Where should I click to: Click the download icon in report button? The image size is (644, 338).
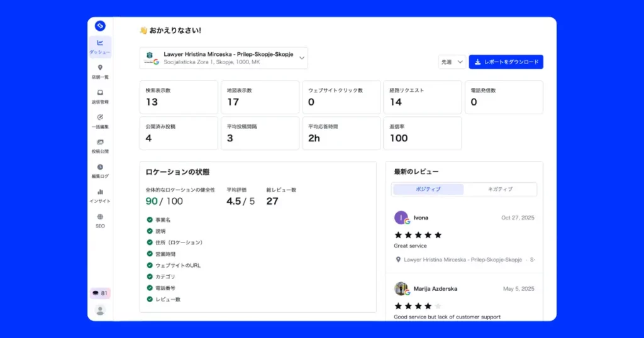pyautogui.click(x=478, y=62)
